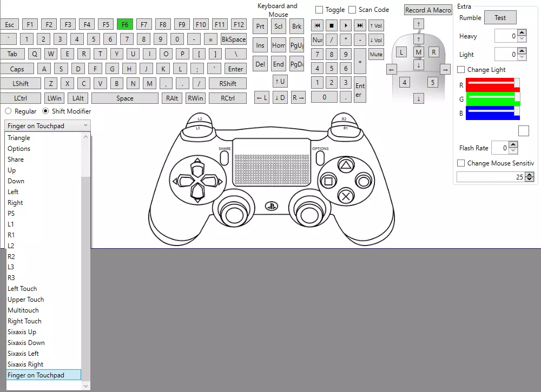Choose Options from the dropdown list
541x392 pixels.
44,149
